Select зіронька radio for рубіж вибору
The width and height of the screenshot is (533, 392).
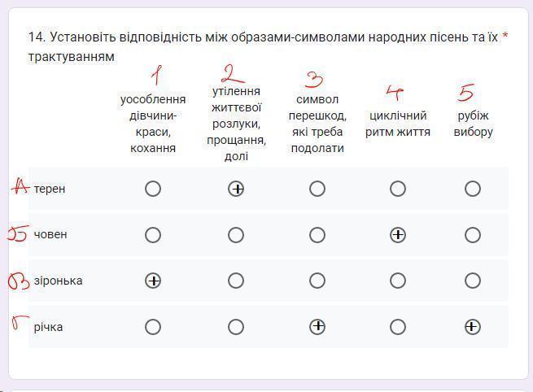coord(473,281)
